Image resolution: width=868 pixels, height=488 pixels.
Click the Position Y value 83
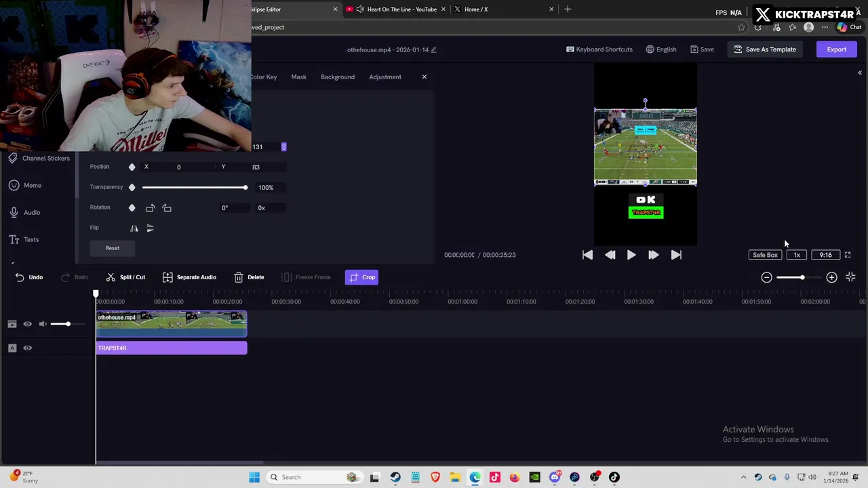(256, 167)
